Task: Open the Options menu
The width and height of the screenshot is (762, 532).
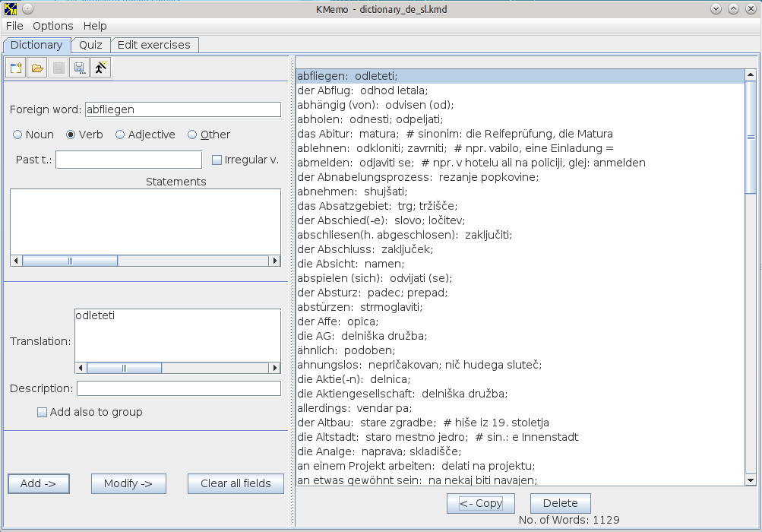Action: click(53, 26)
